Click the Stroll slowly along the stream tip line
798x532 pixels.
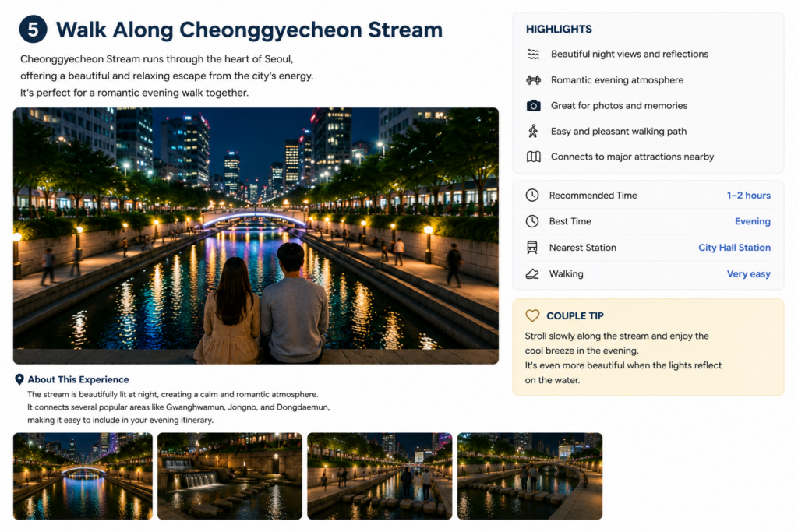click(x=617, y=336)
